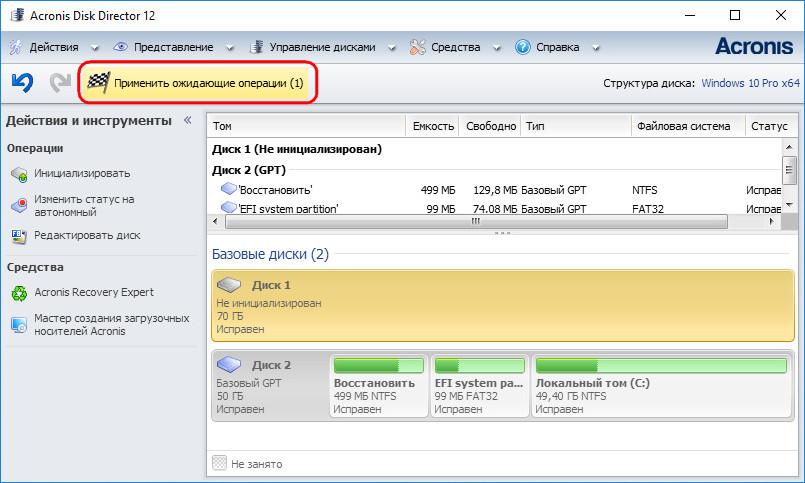Click the Базовые диски (2) heading

coord(270,254)
